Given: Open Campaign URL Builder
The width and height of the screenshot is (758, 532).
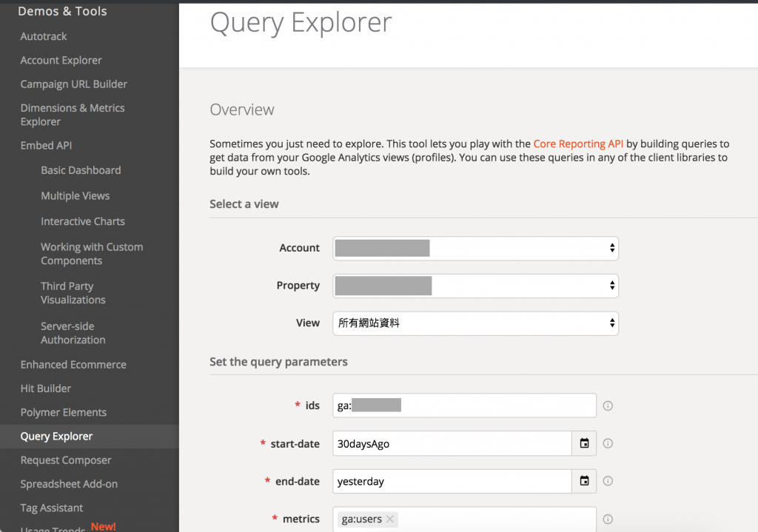Looking at the screenshot, I should (x=73, y=84).
